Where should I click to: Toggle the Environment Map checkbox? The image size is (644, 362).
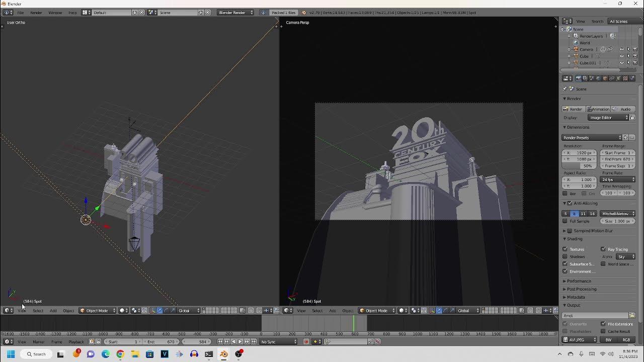(x=565, y=271)
